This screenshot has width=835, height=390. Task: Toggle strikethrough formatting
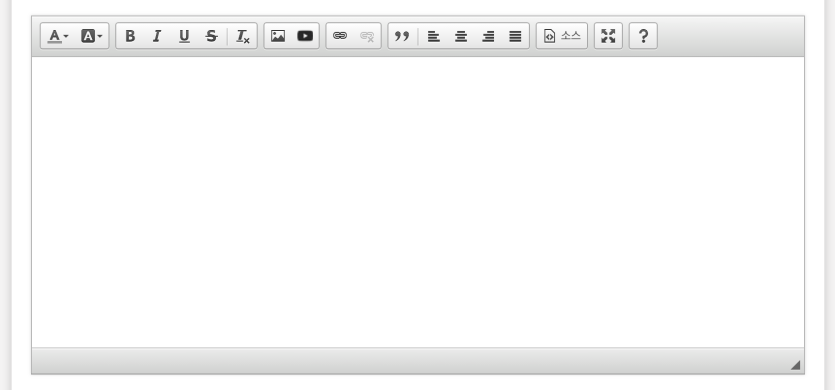click(x=211, y=36)
